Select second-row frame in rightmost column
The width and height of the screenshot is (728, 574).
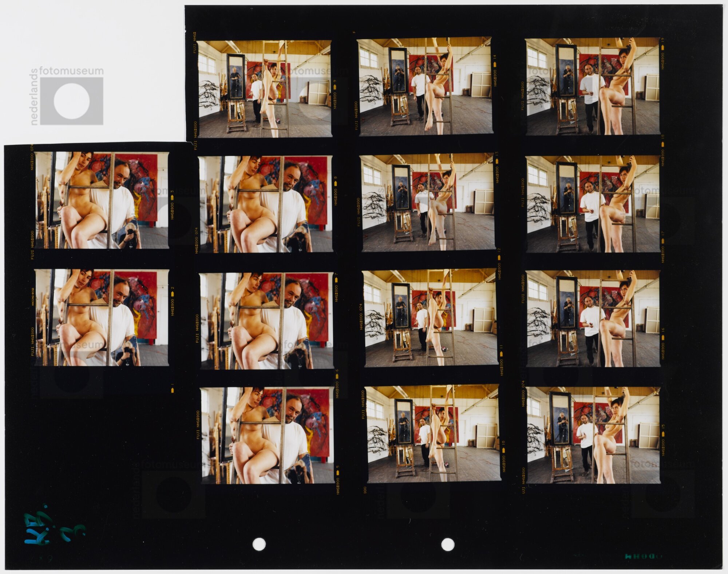593,204
